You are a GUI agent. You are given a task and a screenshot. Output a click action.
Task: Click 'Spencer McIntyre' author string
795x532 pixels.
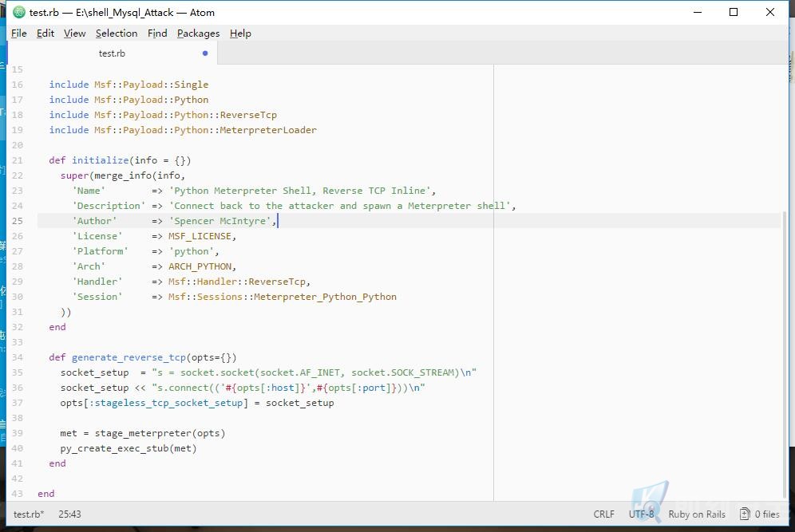click(x=220, y=221)
